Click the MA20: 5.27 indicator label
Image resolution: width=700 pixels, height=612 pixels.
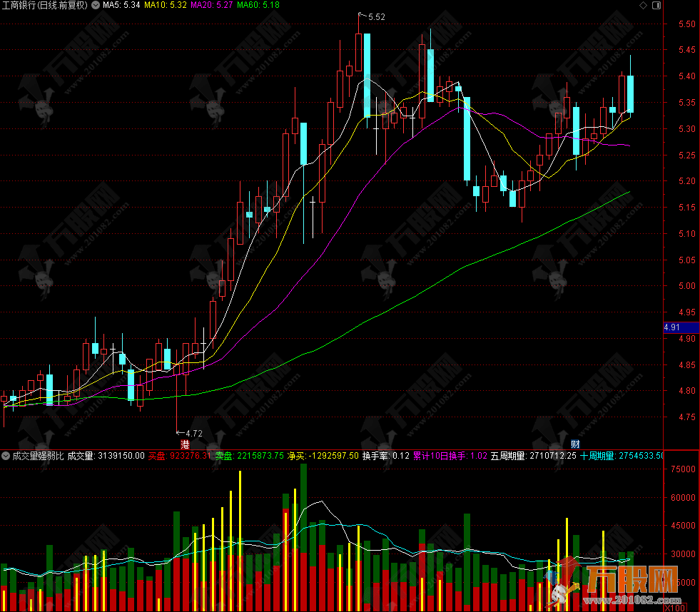coord(212,6)
